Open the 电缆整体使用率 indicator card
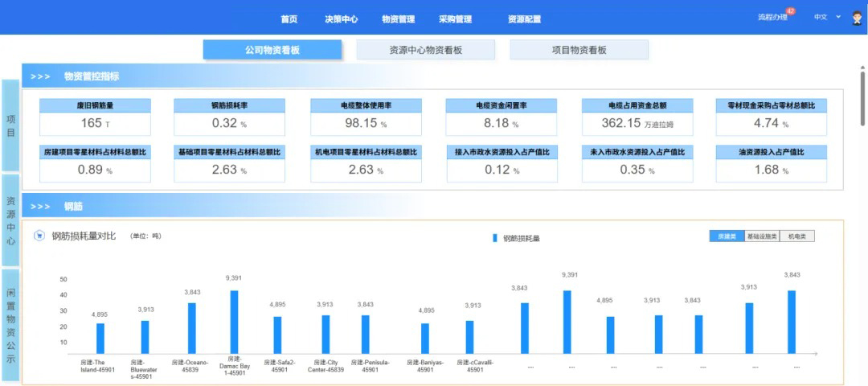The width and height of the screenshot is (868, 386). (x=366, y=117)
